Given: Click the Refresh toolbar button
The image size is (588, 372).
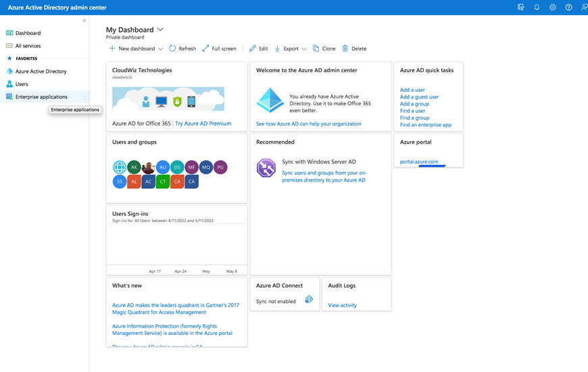Looking at the screenshot, I should pos(182,49).
